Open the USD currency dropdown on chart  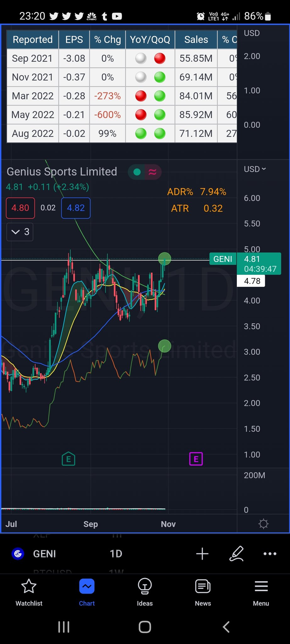pos(255,169)
